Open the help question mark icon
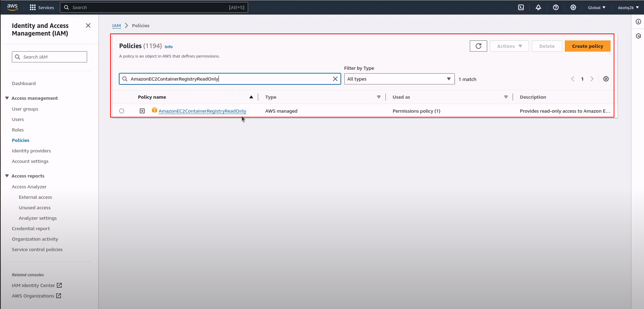Image resolution: width=644 pixels, height=309 pixels. 556,7
